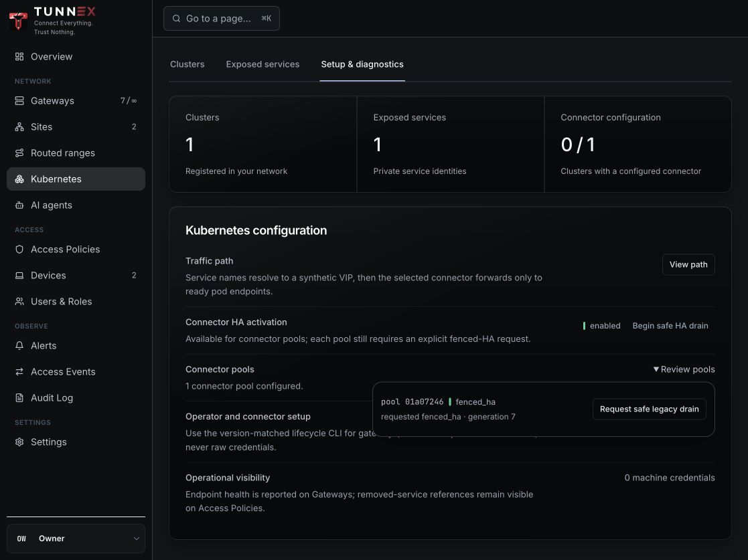
Task: Click Registered in your network text
Action: tap(236, 171)
